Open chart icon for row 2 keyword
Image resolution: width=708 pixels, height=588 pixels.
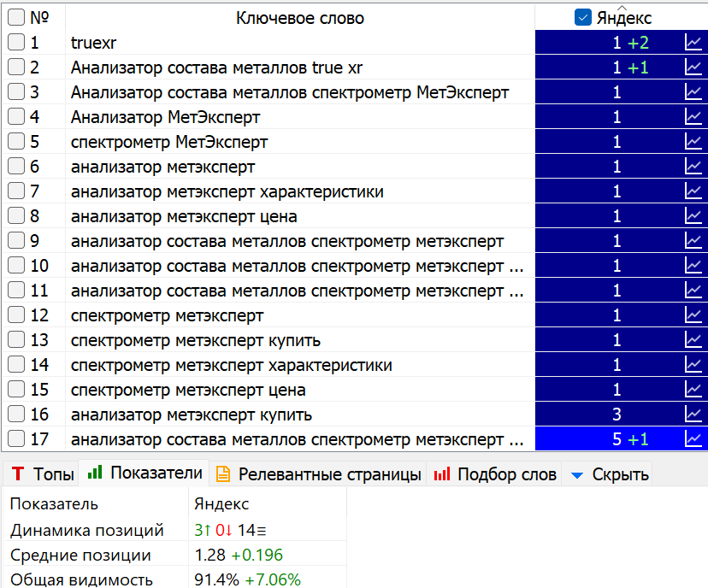[693, 68]
